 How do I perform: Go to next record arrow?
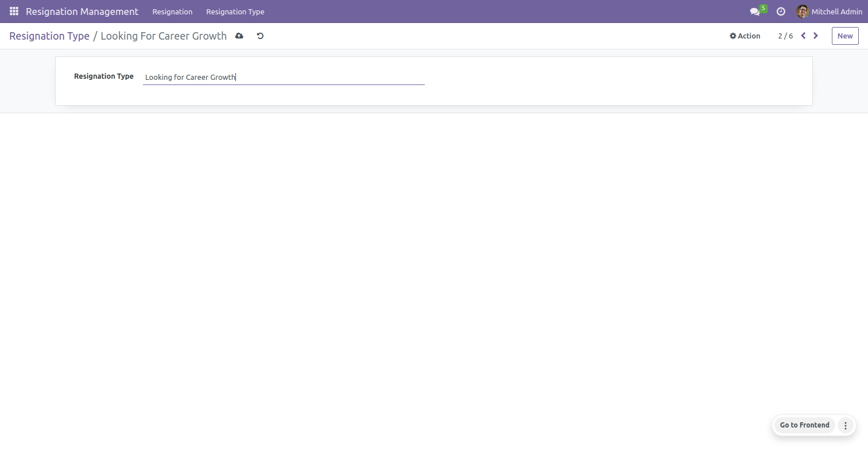[x=816, y=36]
